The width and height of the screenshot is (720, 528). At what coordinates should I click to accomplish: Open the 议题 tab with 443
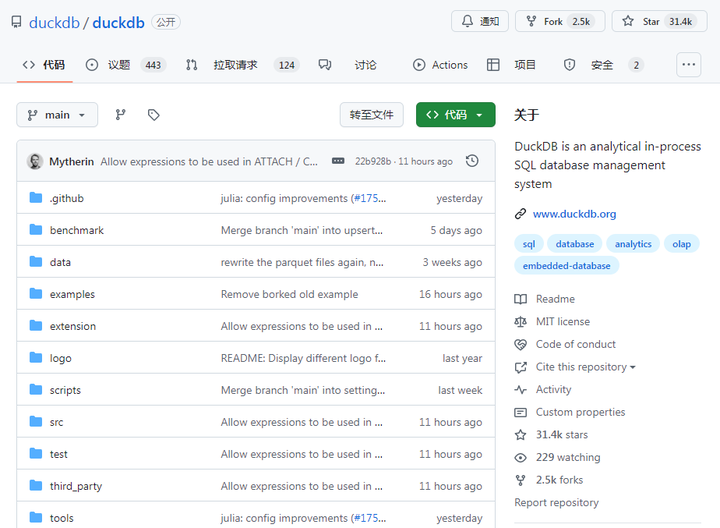(x=124, y=65)
